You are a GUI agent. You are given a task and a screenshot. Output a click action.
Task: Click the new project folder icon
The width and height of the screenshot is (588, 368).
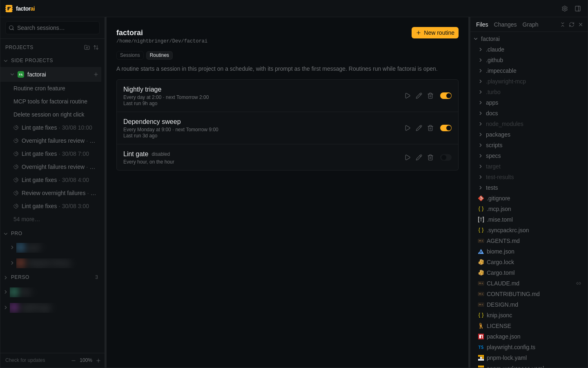pos(87,47)
